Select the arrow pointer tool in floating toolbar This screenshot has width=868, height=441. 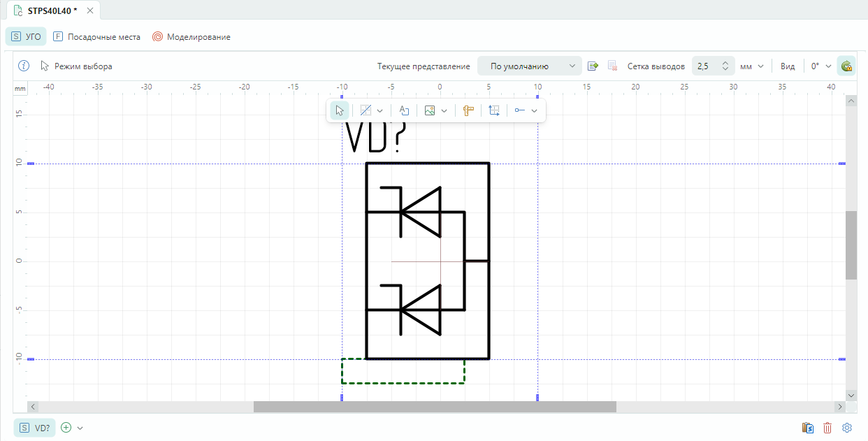pos(340,110)
